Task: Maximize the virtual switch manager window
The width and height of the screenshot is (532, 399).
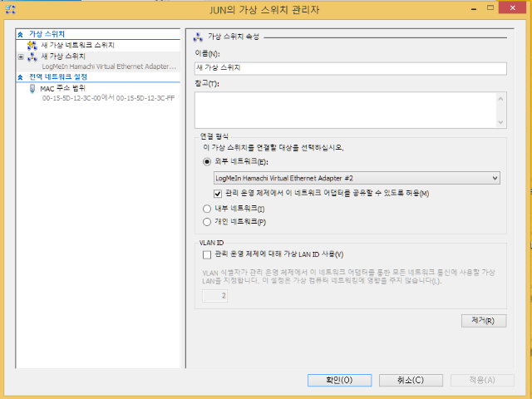Action: tap(490, 8)
